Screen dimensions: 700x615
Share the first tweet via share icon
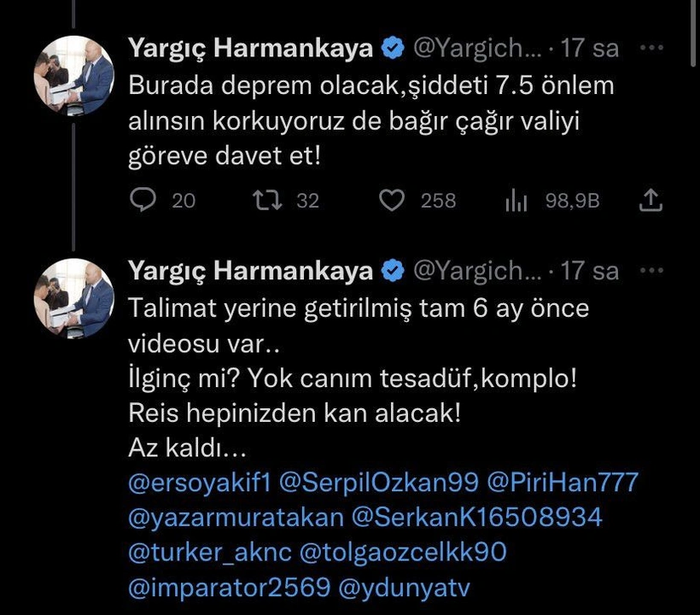tap(650, 200)
